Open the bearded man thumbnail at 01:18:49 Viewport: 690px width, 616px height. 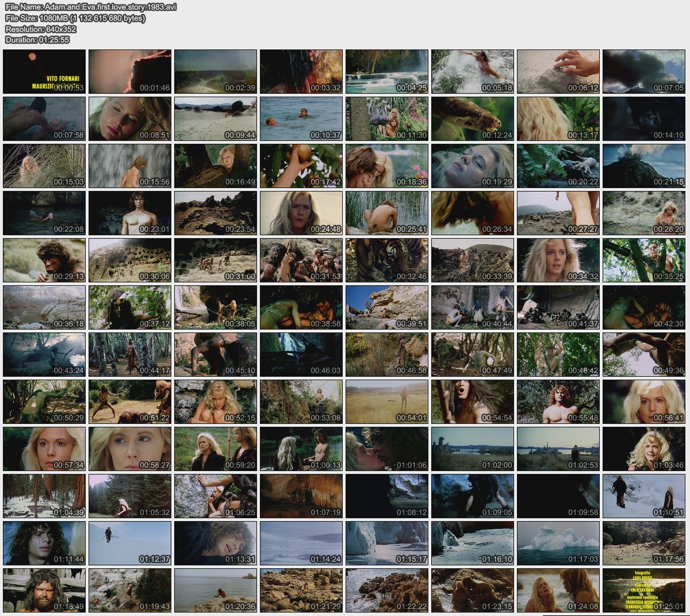pos(44,590)
